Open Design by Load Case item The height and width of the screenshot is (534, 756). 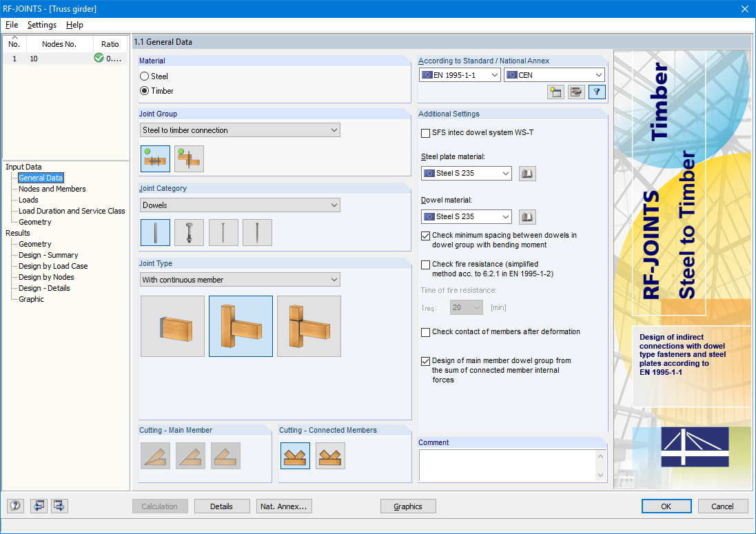click(53, 266)
